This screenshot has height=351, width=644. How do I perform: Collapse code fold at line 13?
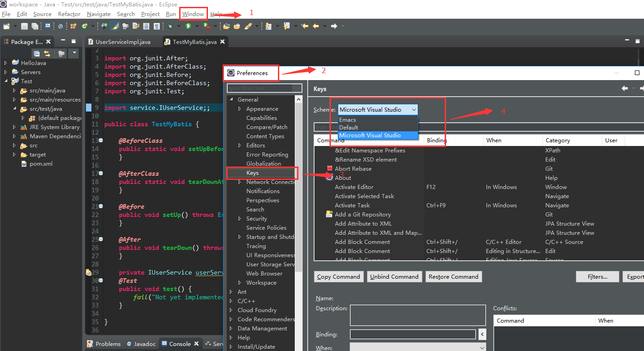pyautogui.click(x=101, y=140)
